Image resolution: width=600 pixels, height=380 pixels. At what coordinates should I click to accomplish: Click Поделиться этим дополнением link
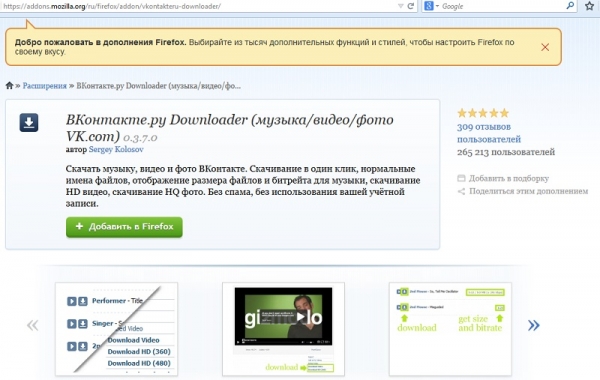[x=528, y=191]
